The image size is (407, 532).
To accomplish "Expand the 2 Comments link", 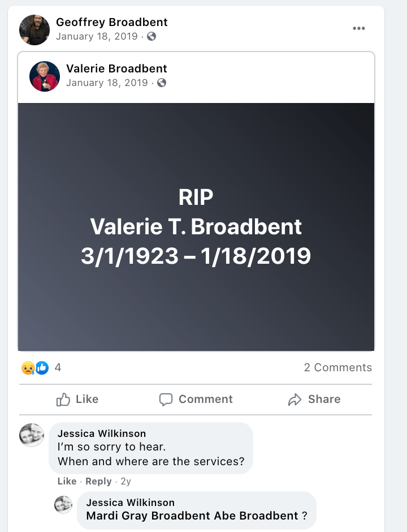I will [x=337, y=368].
